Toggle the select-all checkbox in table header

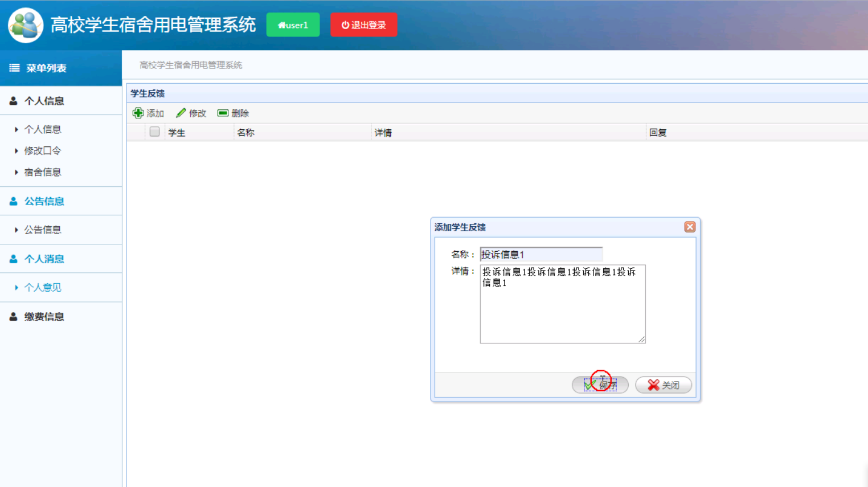tap(154, 132)
